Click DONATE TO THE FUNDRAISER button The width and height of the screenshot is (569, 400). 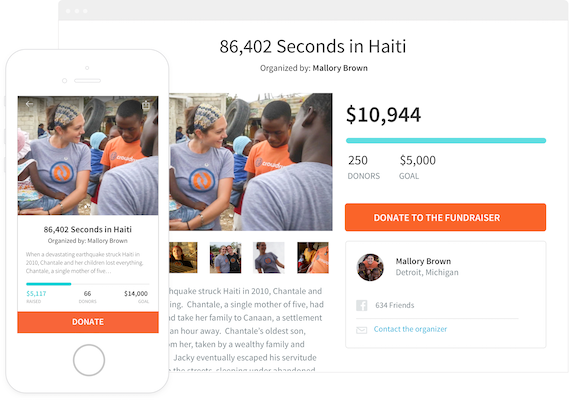coord(445,217)
